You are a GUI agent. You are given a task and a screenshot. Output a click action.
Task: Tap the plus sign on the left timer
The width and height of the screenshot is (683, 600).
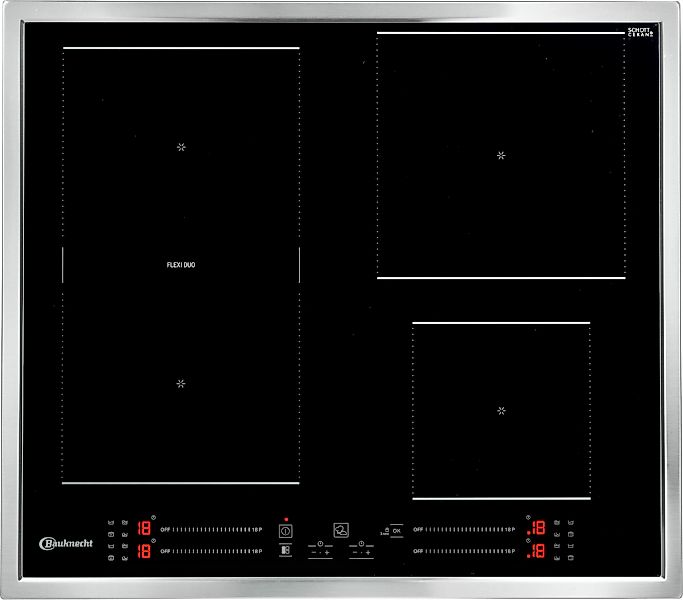click(x=327, y=552)
